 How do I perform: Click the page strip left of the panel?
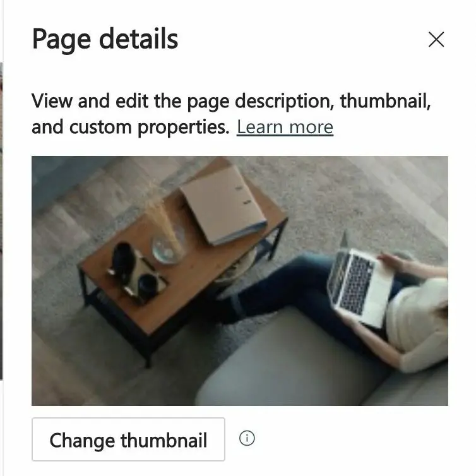[x=1, y=221]
